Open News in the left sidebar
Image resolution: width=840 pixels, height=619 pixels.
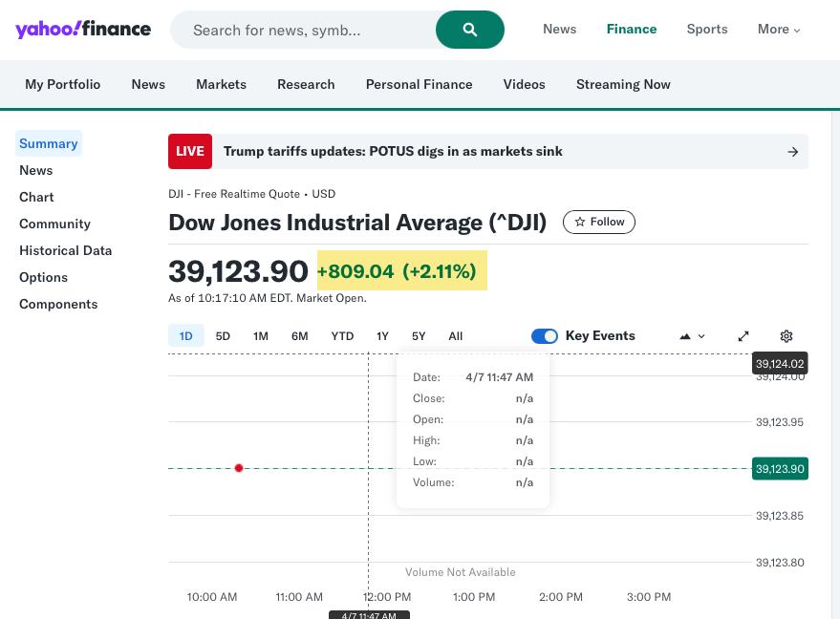pyautogui.click(x=36, y=170)
